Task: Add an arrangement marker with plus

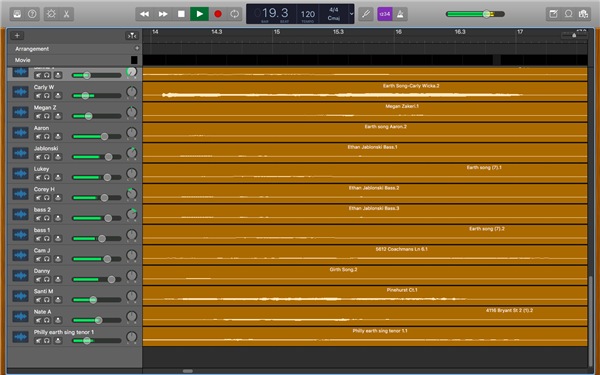Action: click(x=137, y=48)
